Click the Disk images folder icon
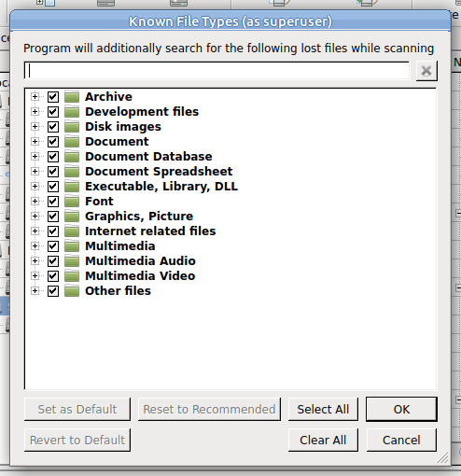 click(x=72, y=127)
